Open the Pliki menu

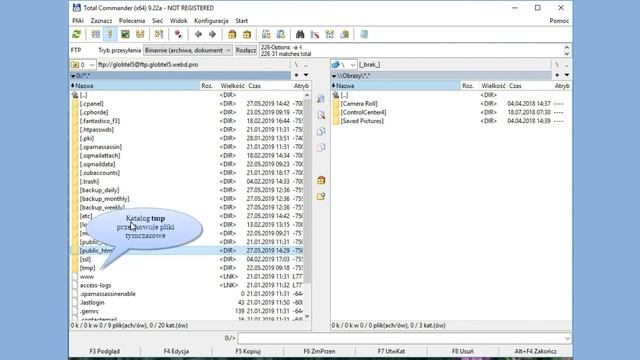pos(78,21)
